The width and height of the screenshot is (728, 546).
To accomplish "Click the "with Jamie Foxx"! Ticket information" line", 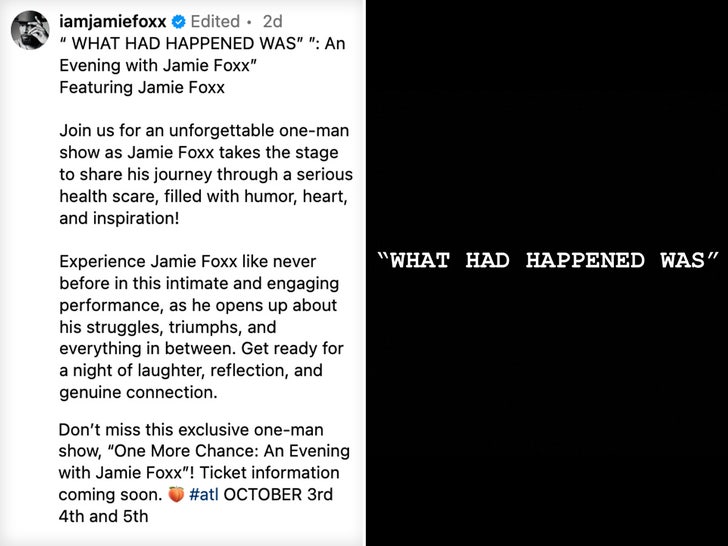I will pos(198,472).
